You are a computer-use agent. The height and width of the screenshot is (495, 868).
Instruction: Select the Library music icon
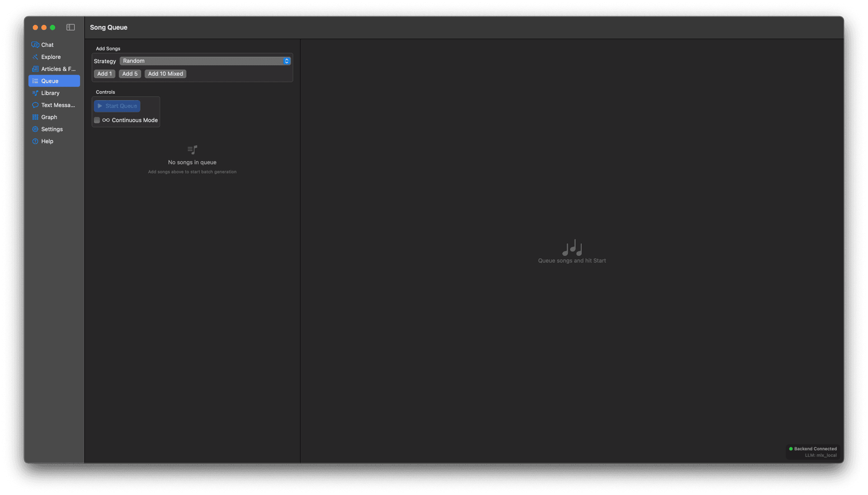coord(35,93)
